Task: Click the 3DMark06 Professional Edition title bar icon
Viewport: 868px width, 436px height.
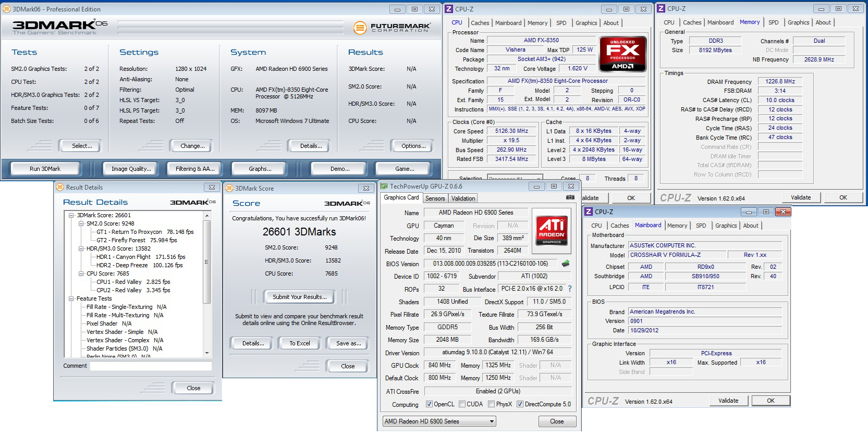Action: [7, 9]
